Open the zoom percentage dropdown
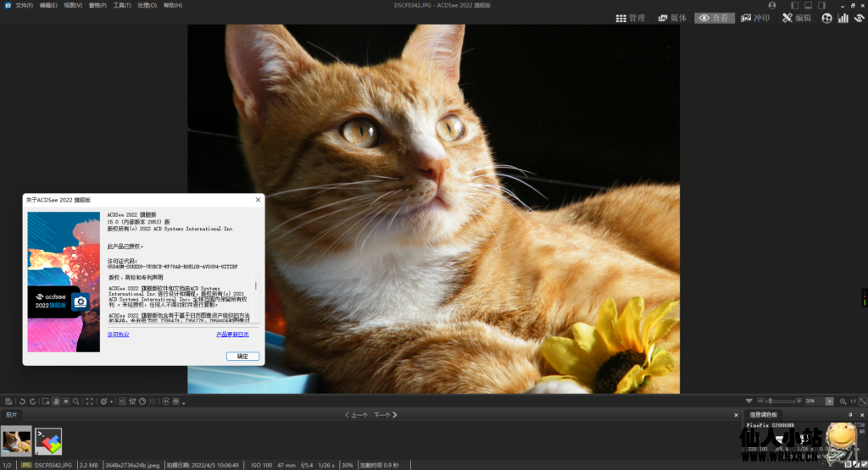This screenshot has width=868, height=470. coord(830,401)
